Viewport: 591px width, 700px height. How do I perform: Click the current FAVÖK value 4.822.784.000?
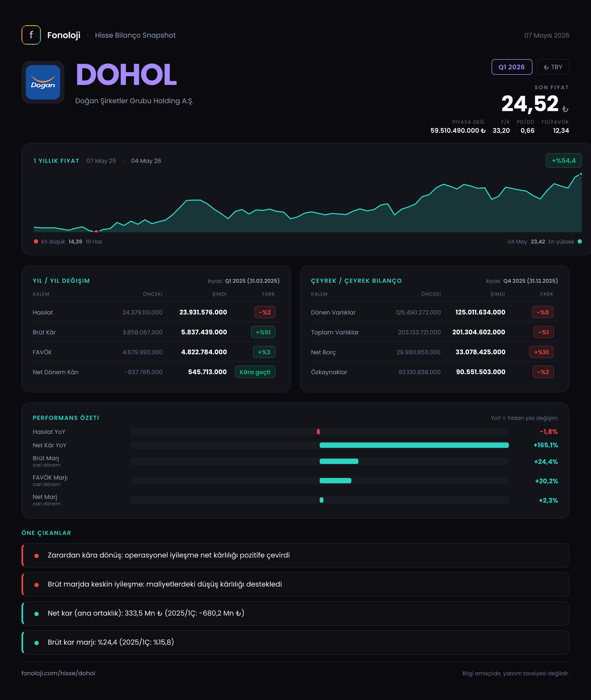pos(204,352)
